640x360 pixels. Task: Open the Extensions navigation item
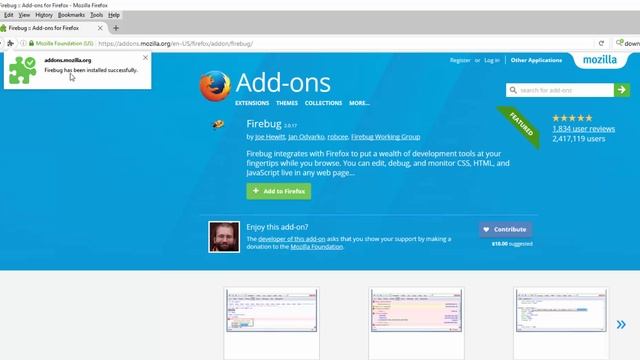click(x=252, y=103)
